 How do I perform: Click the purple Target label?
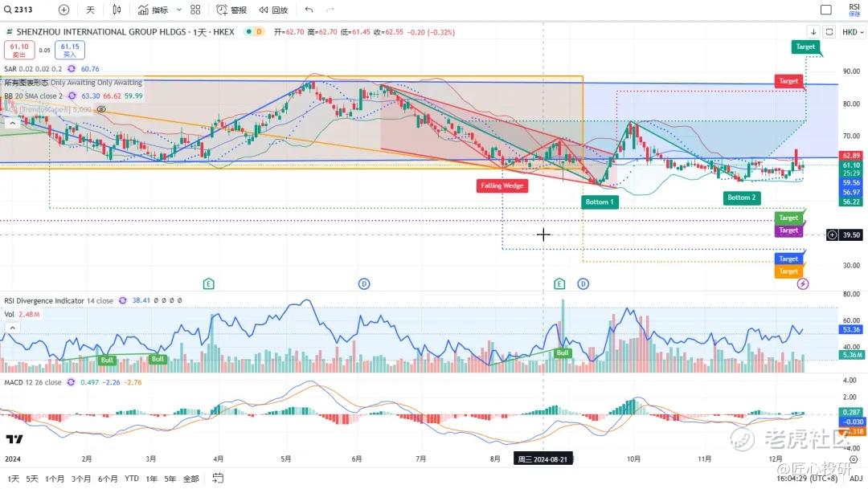pyautogui.click(x=788, y=230)
